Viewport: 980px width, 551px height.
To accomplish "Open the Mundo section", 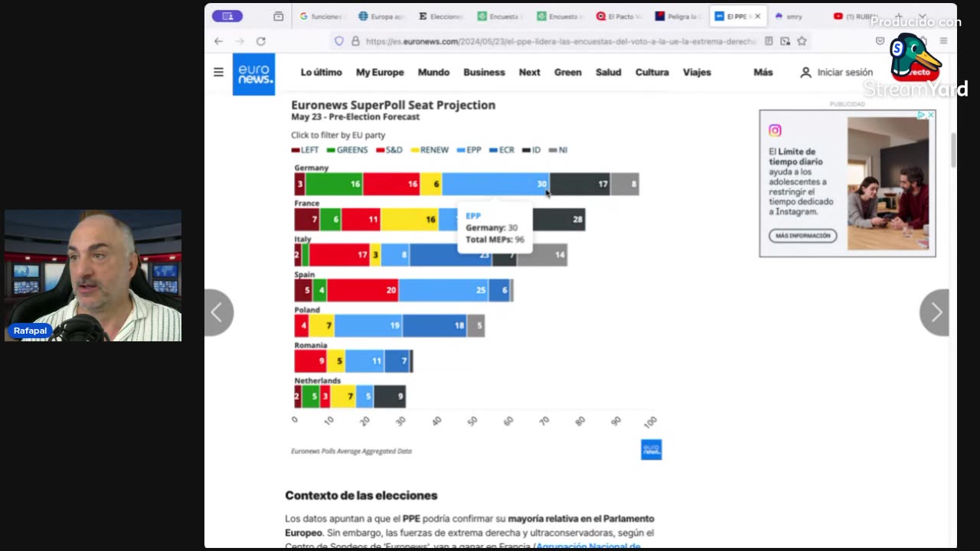I will (433, 72).
